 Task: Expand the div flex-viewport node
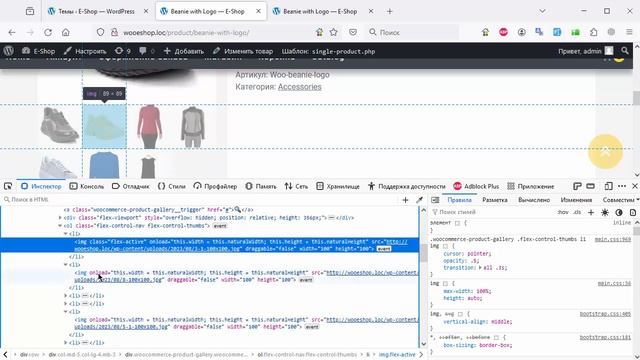(60, 218)
